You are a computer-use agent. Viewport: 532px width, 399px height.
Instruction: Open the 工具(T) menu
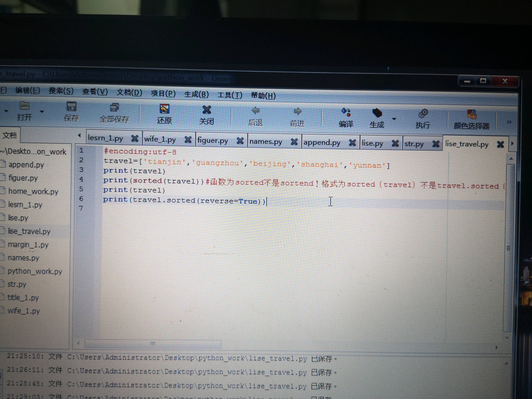coord(230,95)
